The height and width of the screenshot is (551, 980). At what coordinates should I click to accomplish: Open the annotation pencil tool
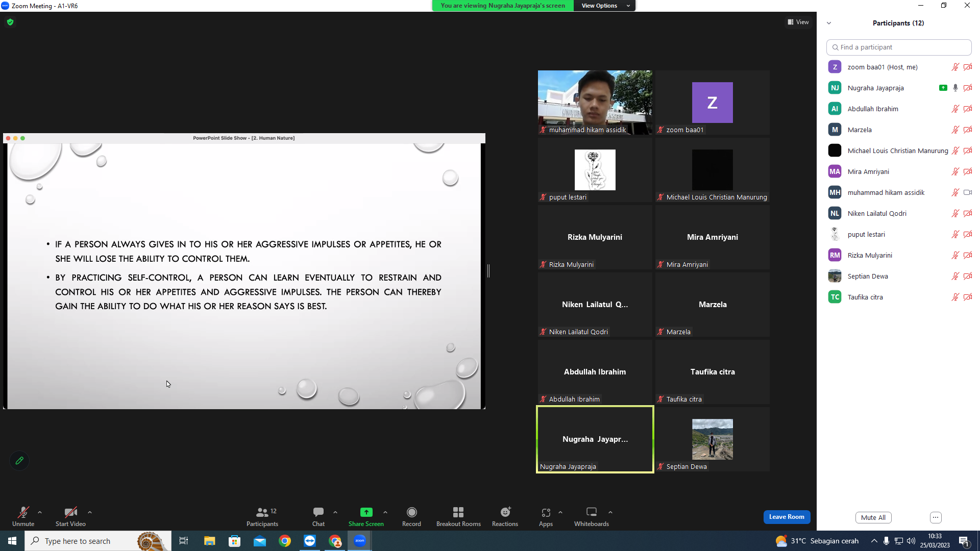click(x=19, y=461)
